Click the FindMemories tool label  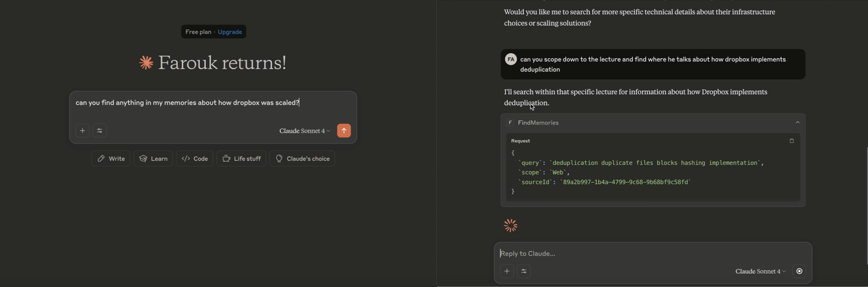point(538,123)
